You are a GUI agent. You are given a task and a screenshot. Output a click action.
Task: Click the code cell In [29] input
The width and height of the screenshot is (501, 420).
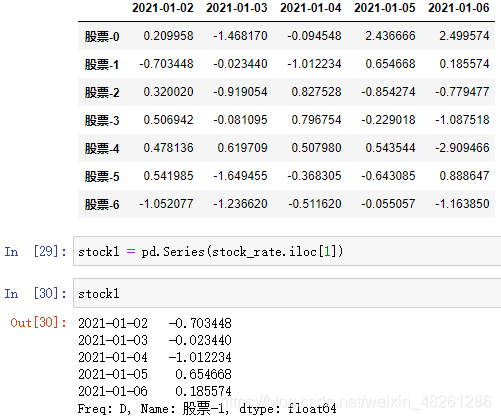(x=287, y=251)
